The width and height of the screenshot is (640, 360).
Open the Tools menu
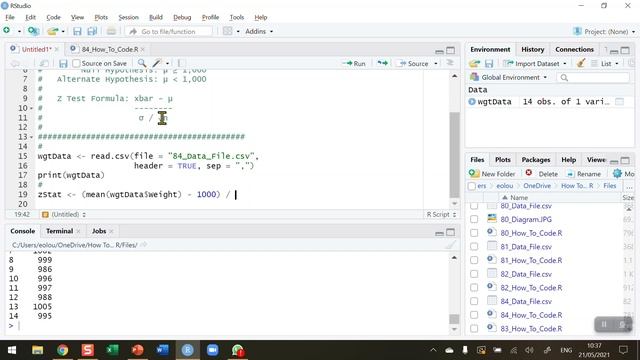237,17
